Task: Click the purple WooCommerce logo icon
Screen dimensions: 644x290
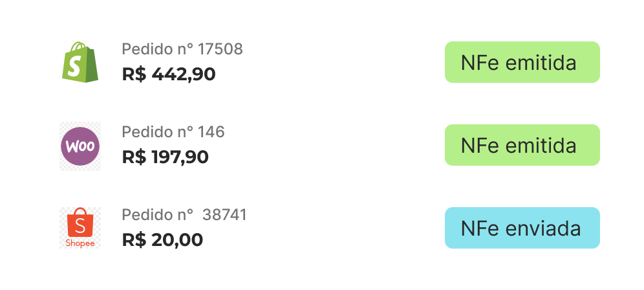Action: [80, 146]
